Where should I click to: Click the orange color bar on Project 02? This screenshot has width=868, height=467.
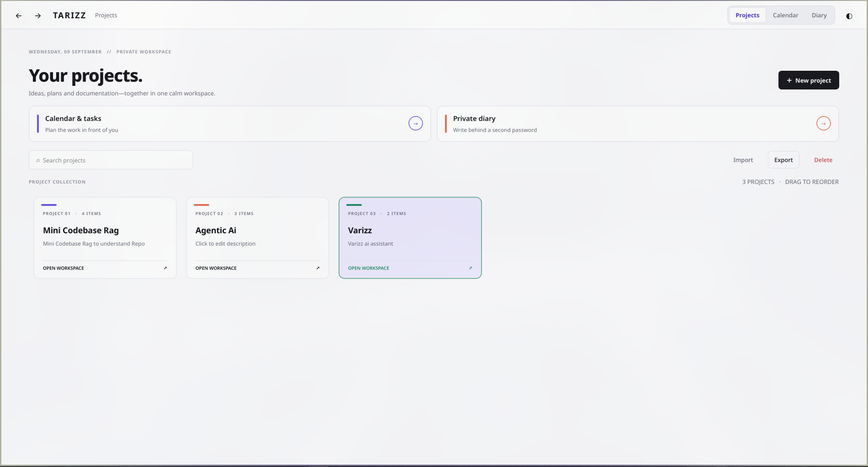point(201,205)
